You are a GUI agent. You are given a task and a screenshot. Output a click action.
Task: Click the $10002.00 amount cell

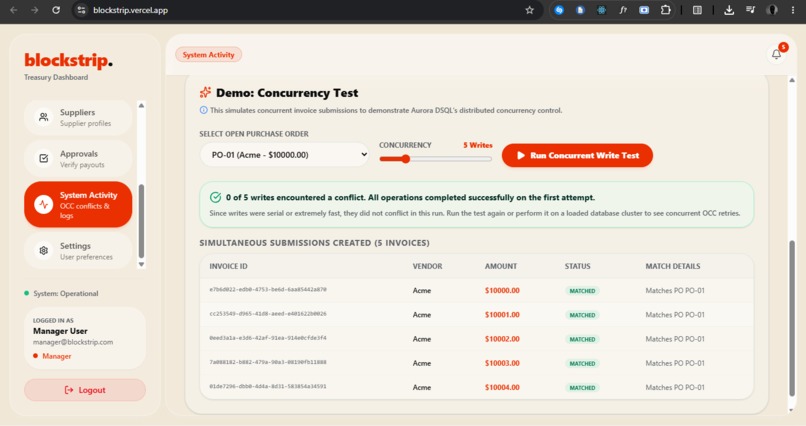[x=502, y=339]
